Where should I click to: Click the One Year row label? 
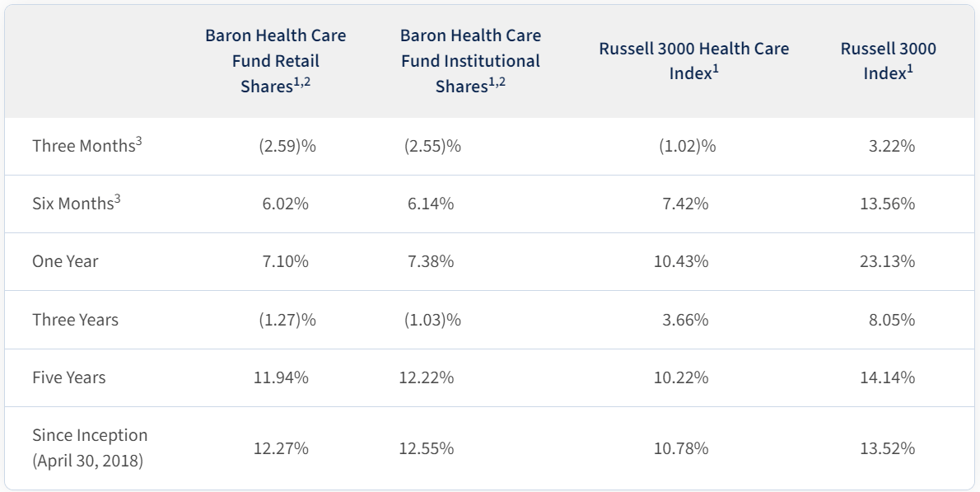pos(65,261)
